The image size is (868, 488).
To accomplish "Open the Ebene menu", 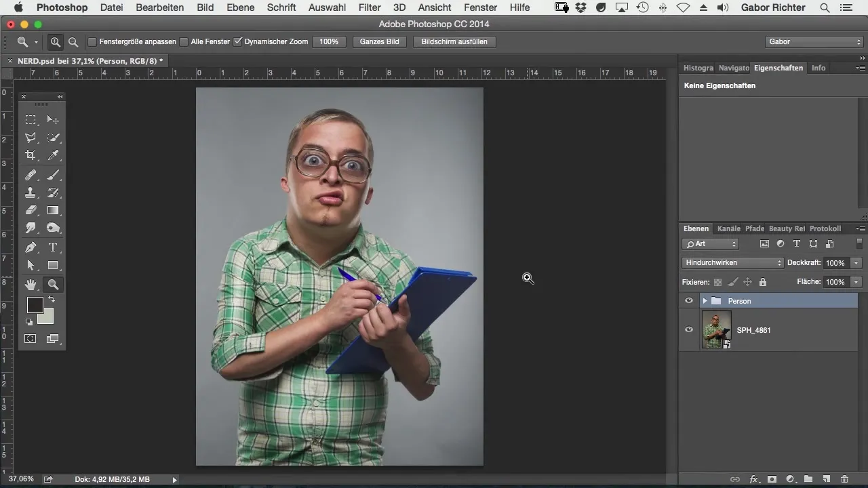I will click(241, 7).
